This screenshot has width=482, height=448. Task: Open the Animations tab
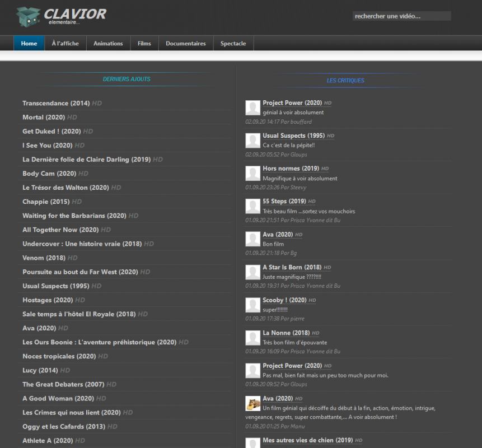108,43
